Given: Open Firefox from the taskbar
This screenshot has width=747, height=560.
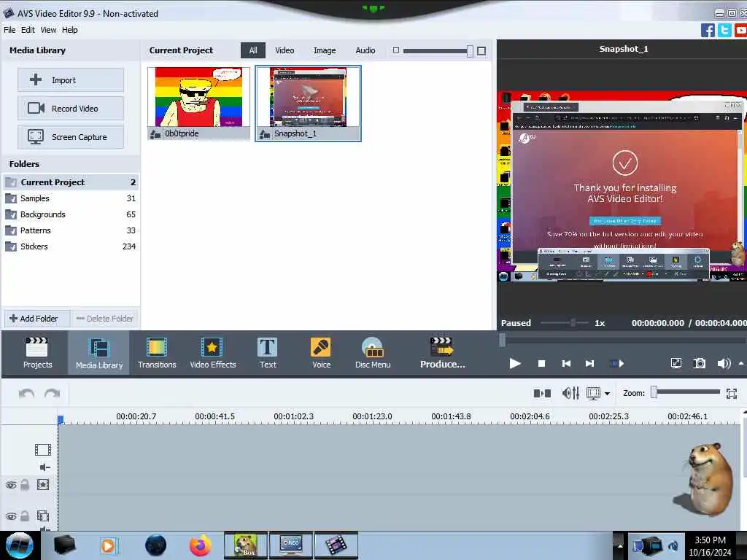Looking at the screenshot, I should [x=201, y=545].
